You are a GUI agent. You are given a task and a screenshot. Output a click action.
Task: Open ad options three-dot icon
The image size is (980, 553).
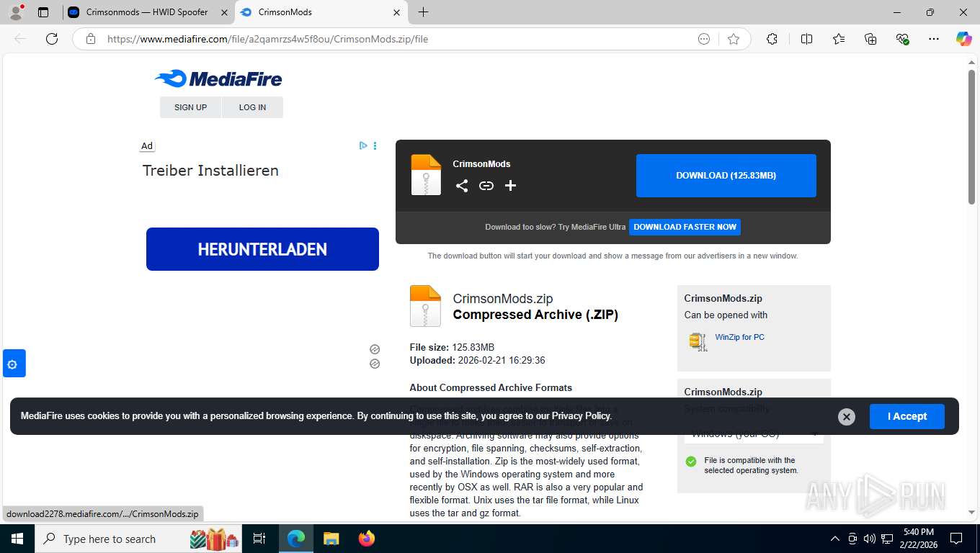coord(375,145)
